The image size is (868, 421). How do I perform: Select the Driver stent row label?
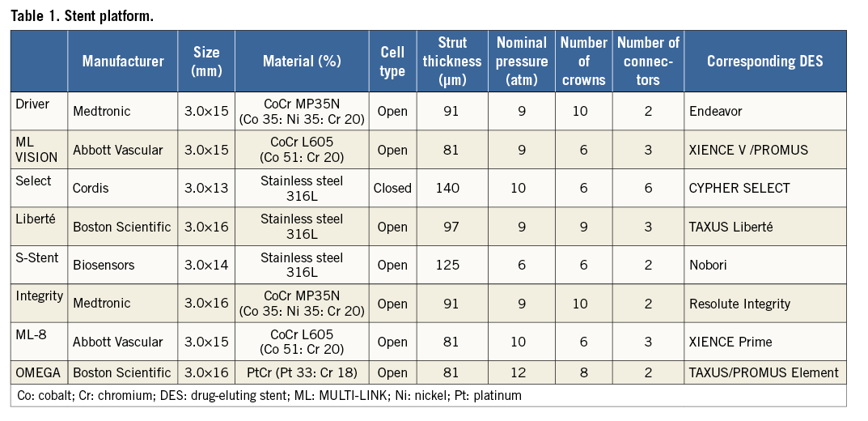(x=32, y=103)
